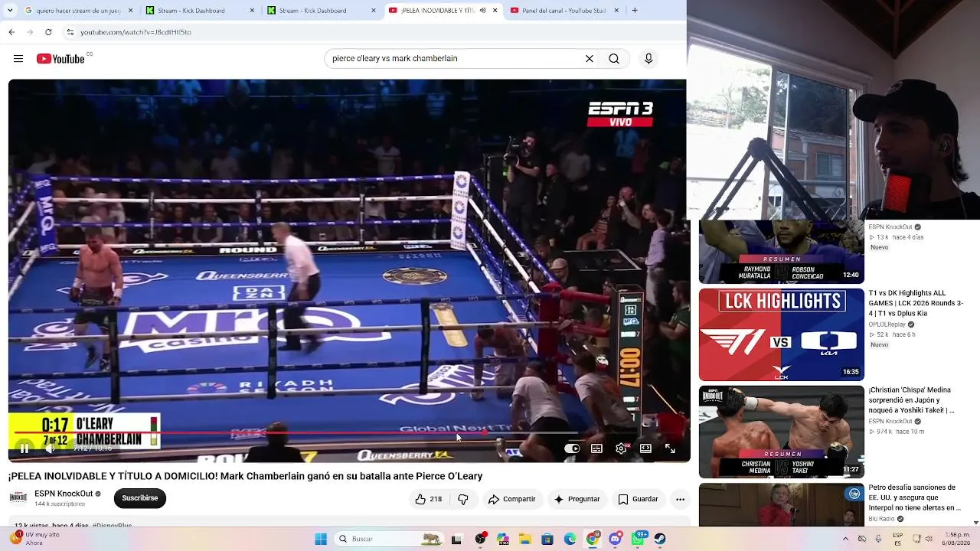Like the video with 218 likes
980x551 pixels.
[428, 499]
